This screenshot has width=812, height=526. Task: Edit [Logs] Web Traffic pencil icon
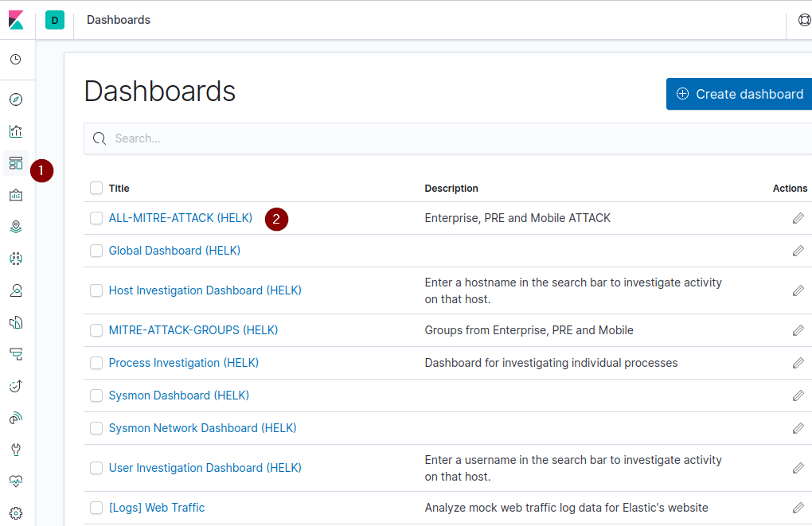pos(798,508)
